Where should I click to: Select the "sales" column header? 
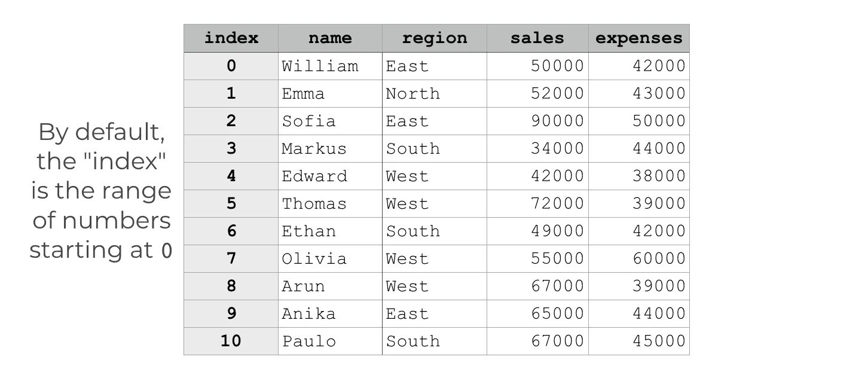click(x=537, y=38)
